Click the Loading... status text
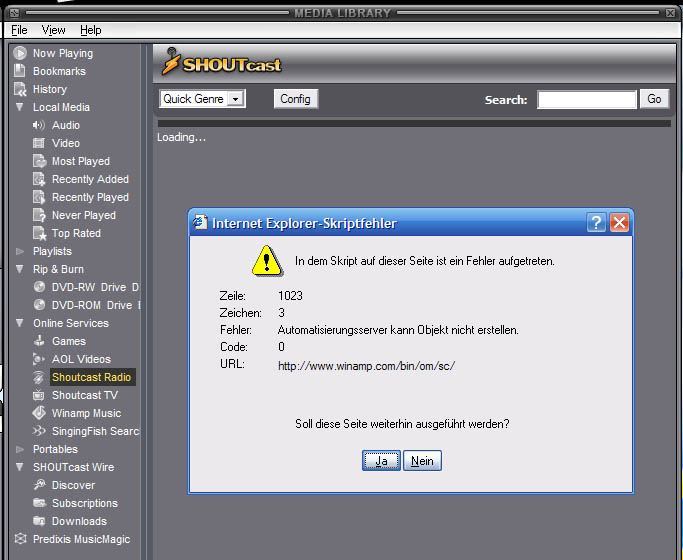The width and height of the screenshot is (683, 560). click(181, 137)
